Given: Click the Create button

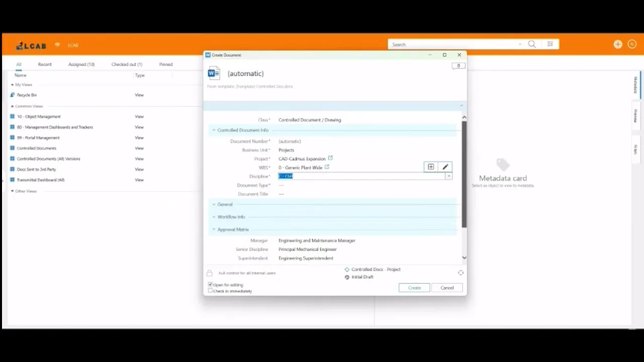Looking at the screenshot, I should click(415, 288).
